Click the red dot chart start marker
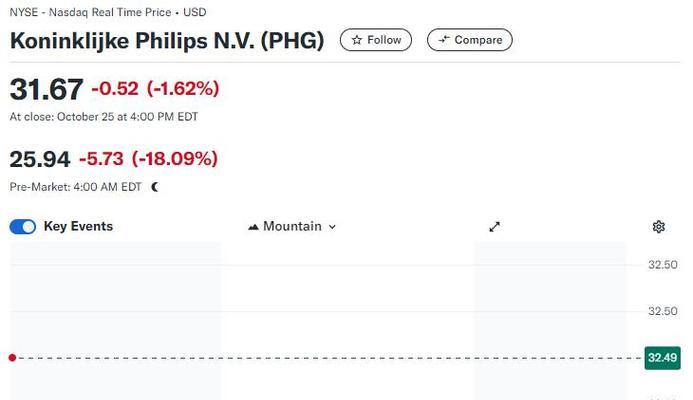 [12, 358]
